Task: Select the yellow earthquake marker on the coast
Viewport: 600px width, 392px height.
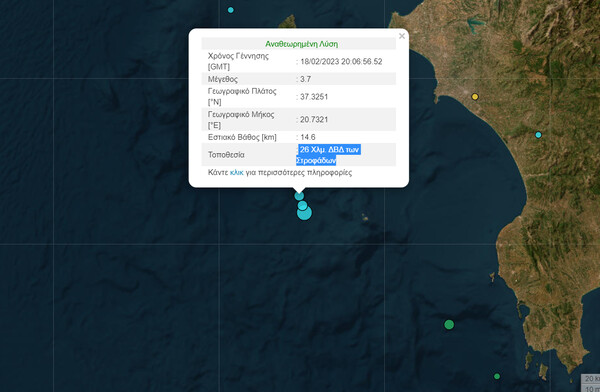Action: pyautogui.click(x=475, y=96)
